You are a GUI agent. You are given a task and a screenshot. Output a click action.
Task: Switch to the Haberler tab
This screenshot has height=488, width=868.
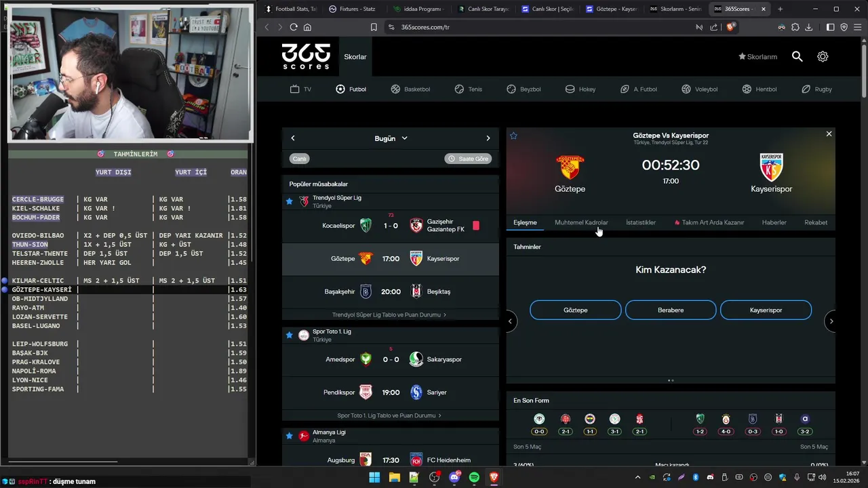point(774,222)
